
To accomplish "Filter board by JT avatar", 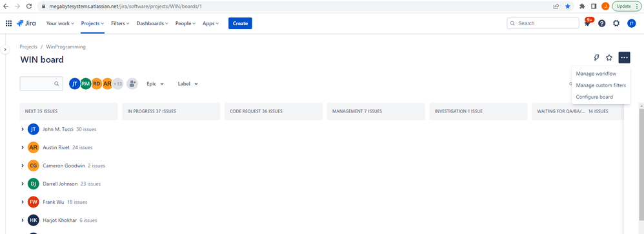I will [x=74, y=83].
